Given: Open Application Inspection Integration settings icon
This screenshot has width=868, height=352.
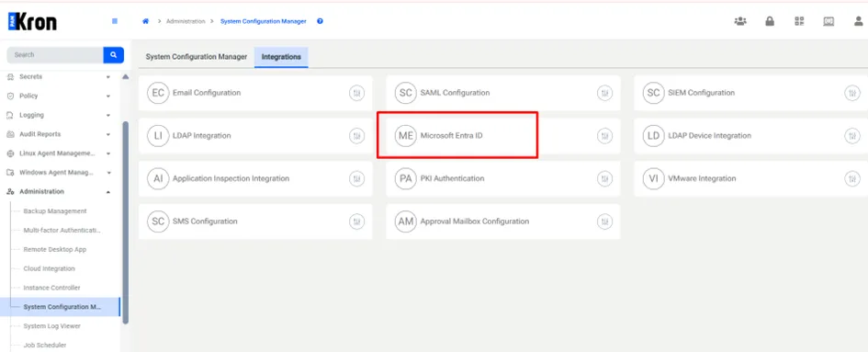Looking at the screenshot, I should click(x=356, y=178).
